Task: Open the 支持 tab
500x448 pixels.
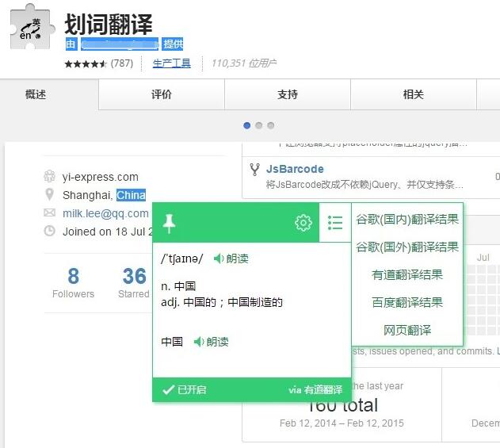Action: (x=288, y=94)
